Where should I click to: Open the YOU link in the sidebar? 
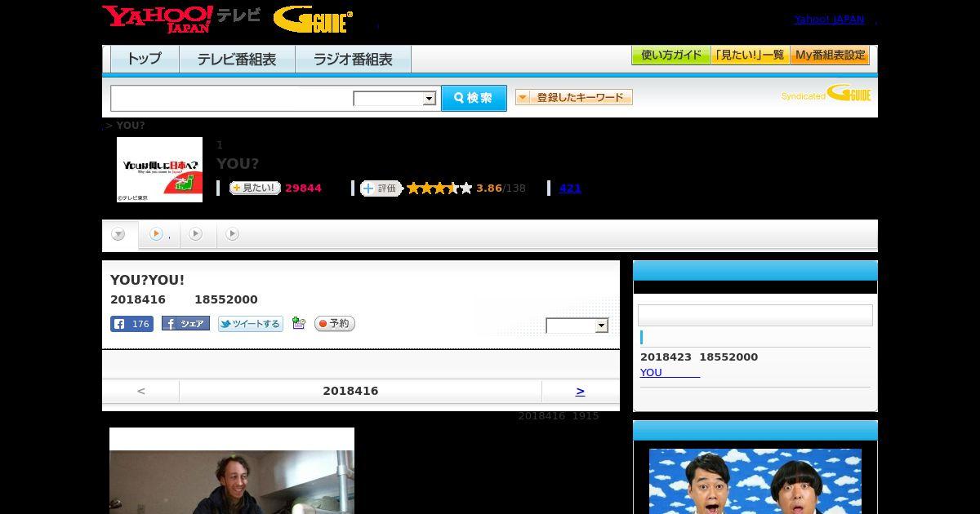point(670,372)
